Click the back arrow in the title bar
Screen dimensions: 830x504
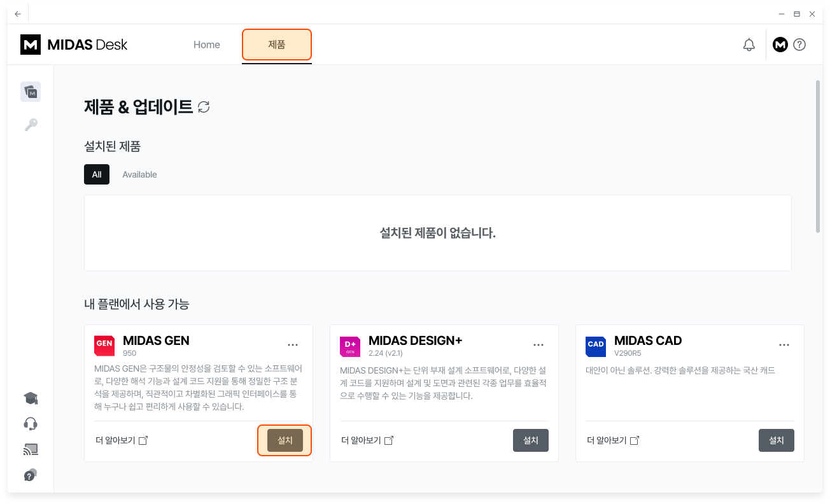17,13
